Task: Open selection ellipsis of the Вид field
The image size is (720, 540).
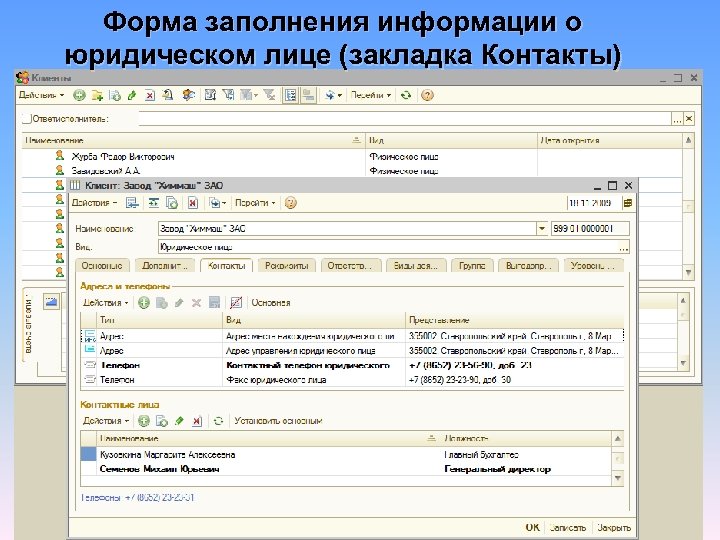Action: point(624,247)
